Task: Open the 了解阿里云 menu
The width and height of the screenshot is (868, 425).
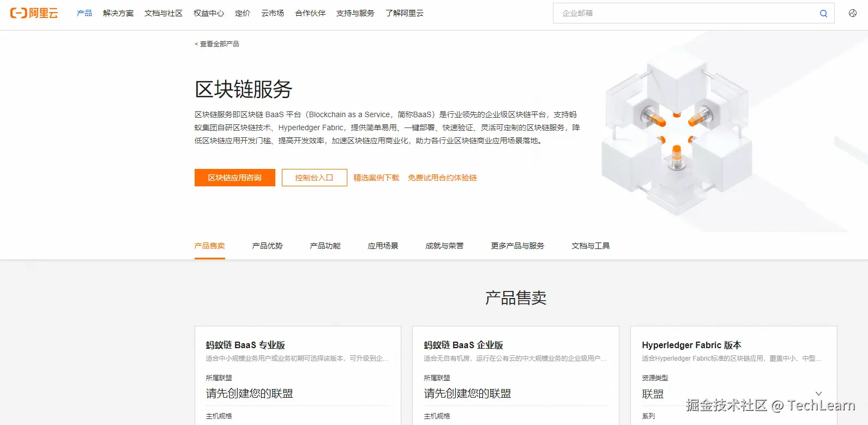Action: point(405,13)
